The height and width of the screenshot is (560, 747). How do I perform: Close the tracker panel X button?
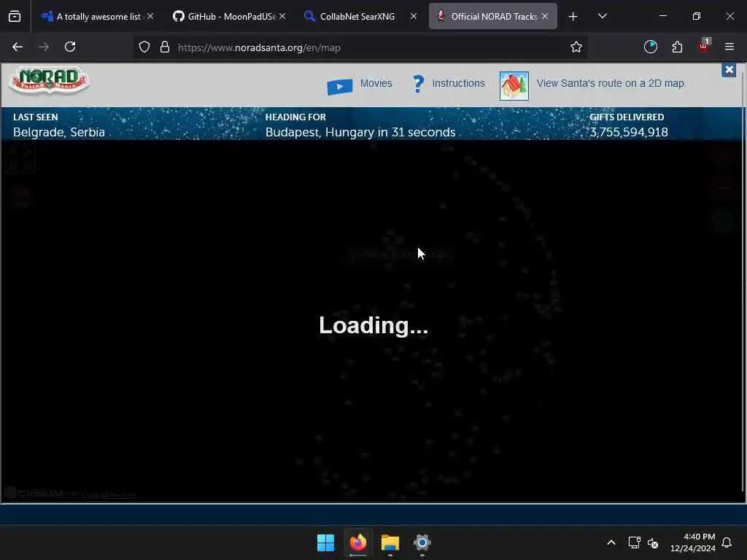click(729, 70)
